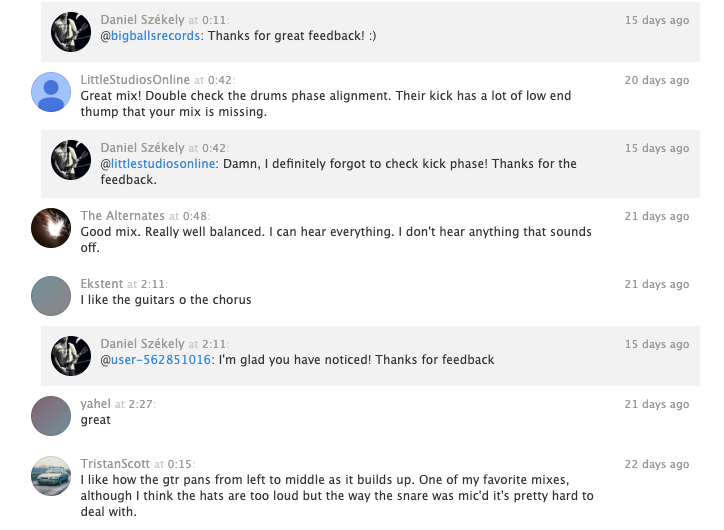The width and height of the screenshot is (724, 530).
Task: Click LittleStudiosOnline's blue default avatar
Action: 51,92
